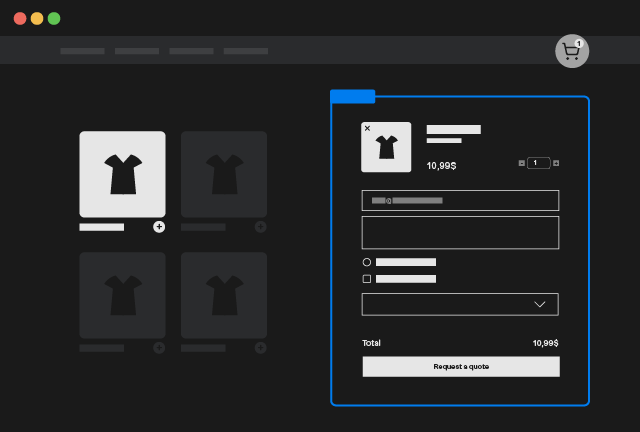Image resolution: width=640 pixels, height=432 pixels.
Task: Click plus icon on bottom-left shirt product
Action: point(159,347)
